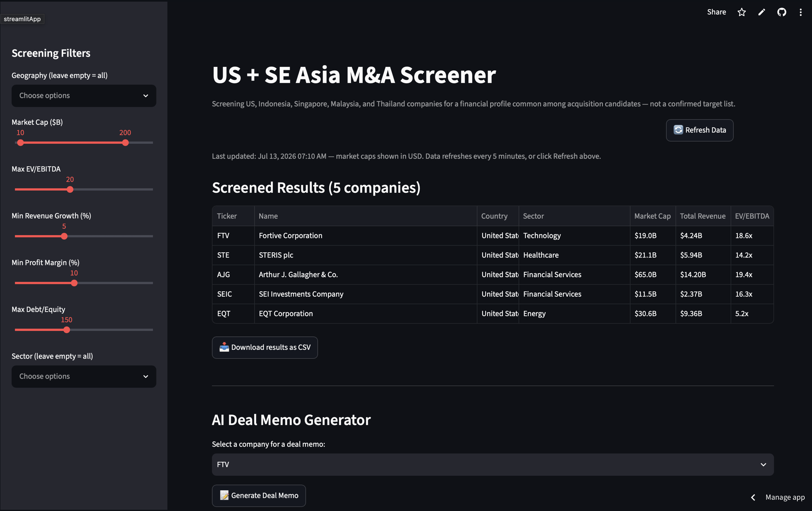Sort by the Name column header
The width and height of the screenshot is (812, 511).
(366, 216)
